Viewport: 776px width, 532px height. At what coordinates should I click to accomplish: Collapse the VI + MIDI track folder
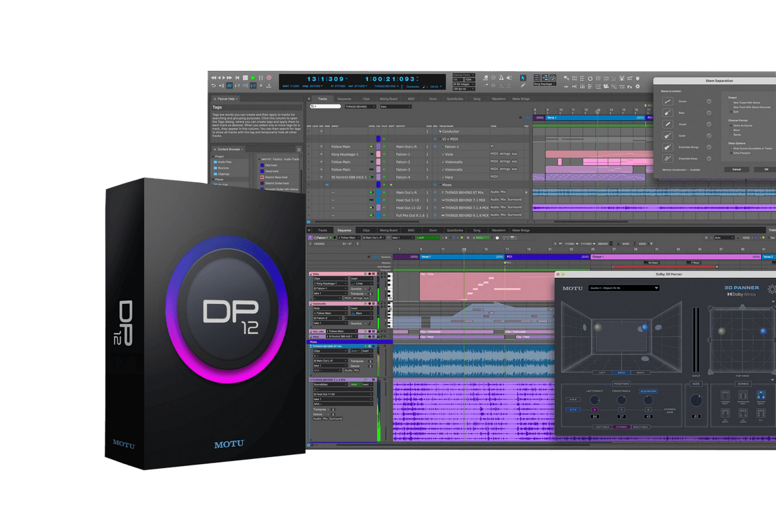coord(440,139)
